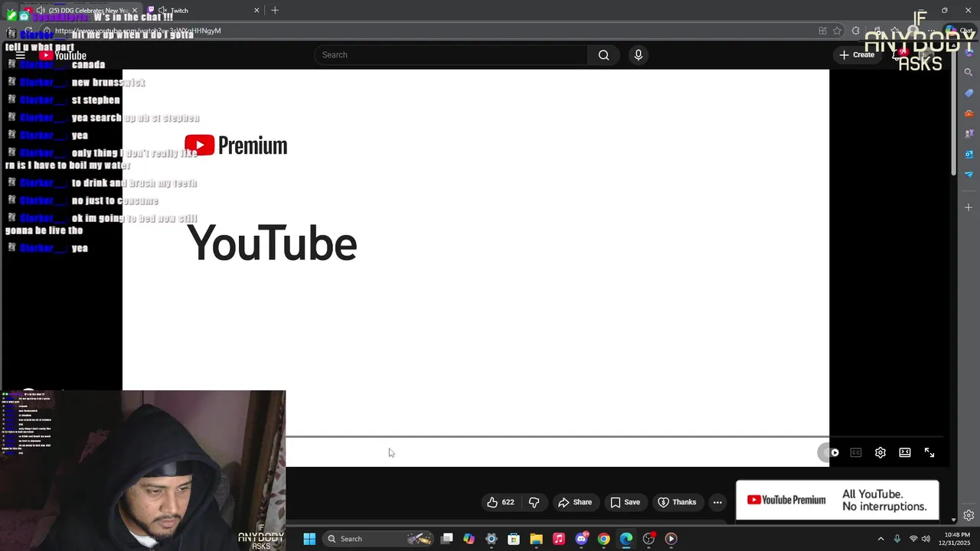The height and width of the screenshot is (551, 980).
Task: Open the YouTube hamburger guide menu
Action: pos(21,55)
